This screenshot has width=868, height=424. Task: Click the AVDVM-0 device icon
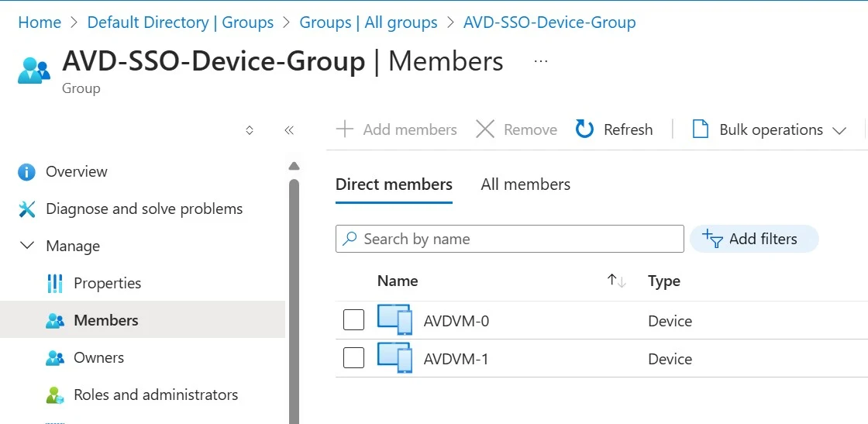coord(394,320)
